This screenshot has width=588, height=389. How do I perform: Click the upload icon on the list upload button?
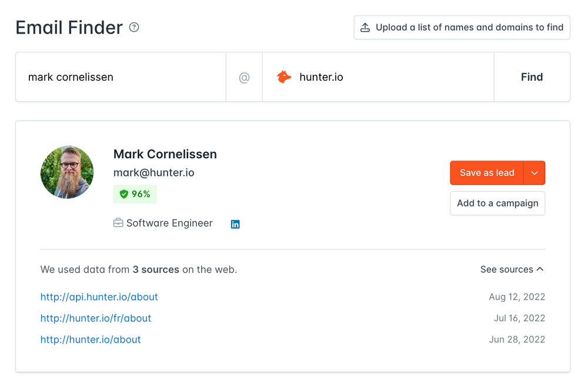(365, 27)
